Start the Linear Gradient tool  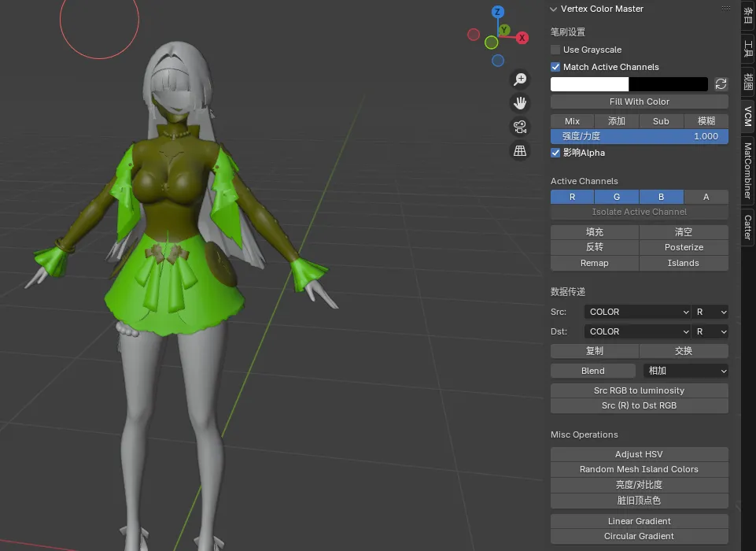point(640,522)
